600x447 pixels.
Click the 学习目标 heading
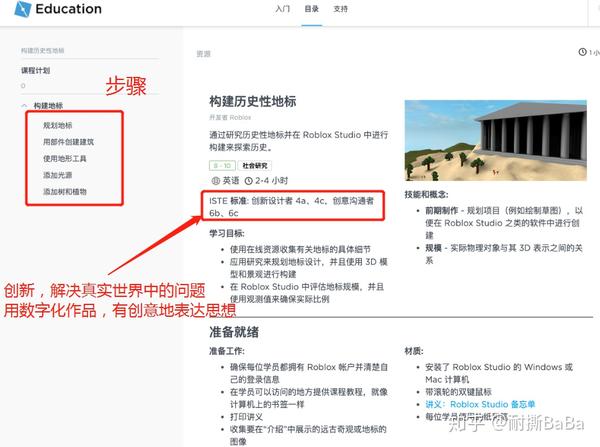point(227,233)
